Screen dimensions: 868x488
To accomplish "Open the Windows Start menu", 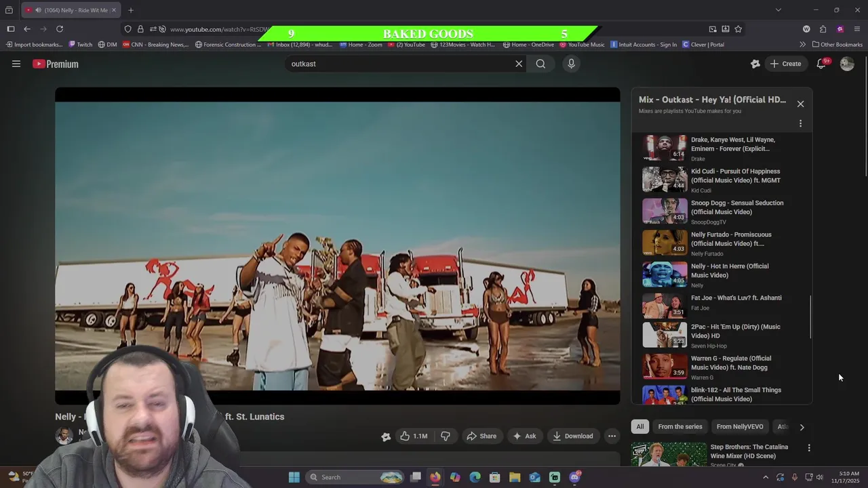I will click(294, 477).
